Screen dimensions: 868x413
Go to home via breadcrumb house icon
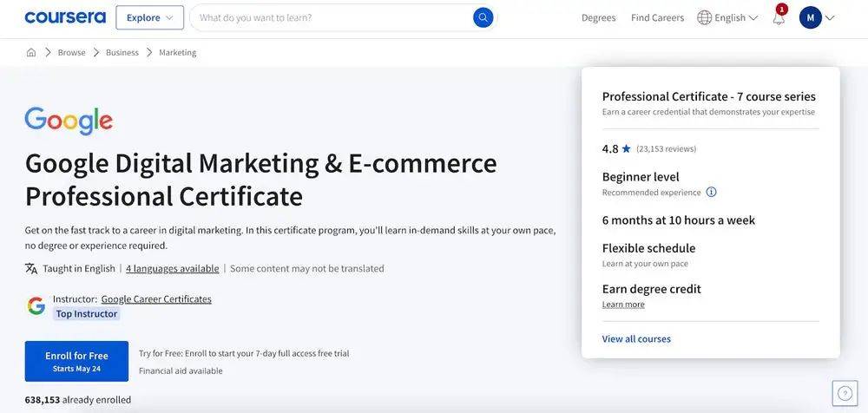coord(31,53)
